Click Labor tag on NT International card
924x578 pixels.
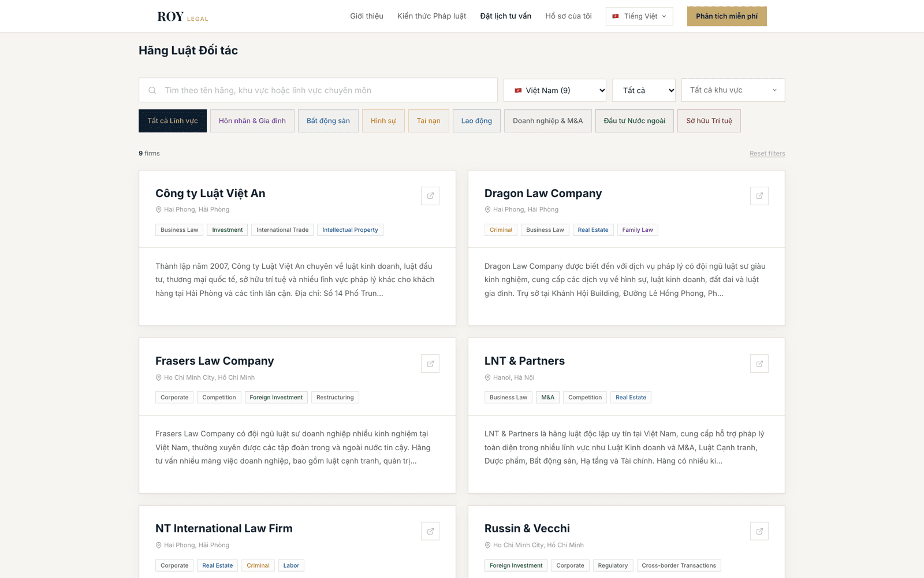[x=291, y=565]
